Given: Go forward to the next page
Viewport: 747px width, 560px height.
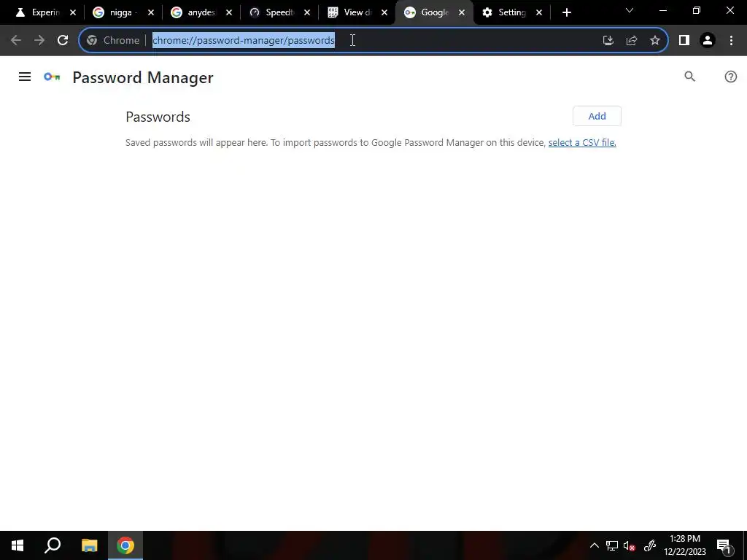Looking at the screenshot, I should [39, 41].
